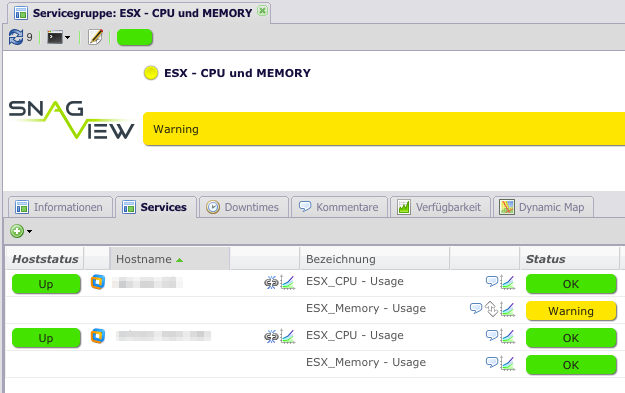The width and height of the screenshot is (625, 393).
Task: Switch to the Downtimes tab
Action: click(244, 207)
